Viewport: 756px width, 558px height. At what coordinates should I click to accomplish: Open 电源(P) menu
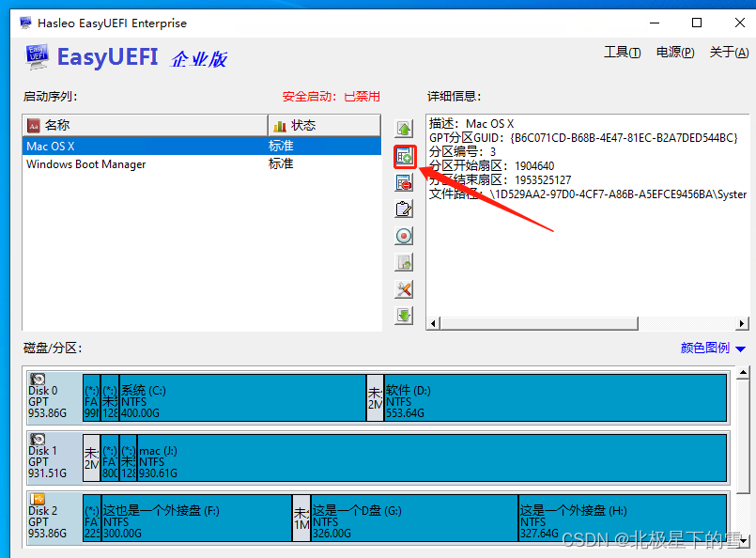tap(675, 52)
